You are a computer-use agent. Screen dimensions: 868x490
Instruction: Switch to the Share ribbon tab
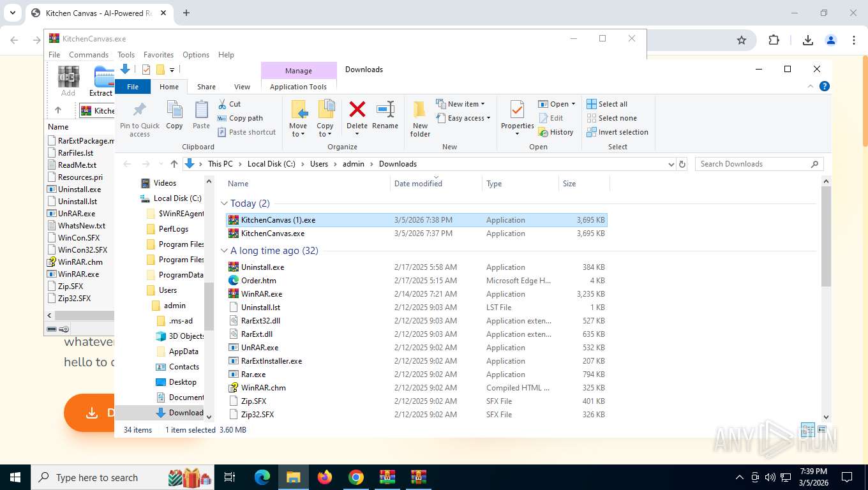tap(206, 87)
